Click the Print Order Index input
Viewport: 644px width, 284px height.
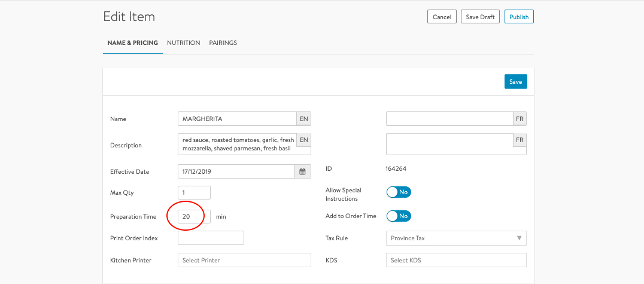tap(211, 238)
